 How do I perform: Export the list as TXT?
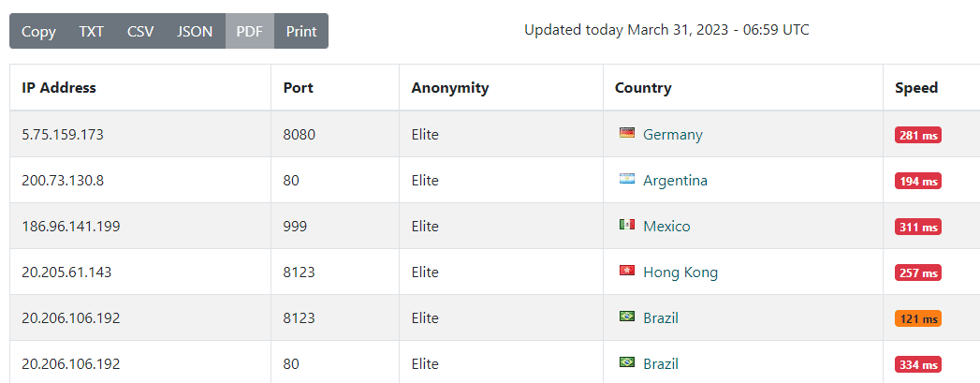click(92, 31)
